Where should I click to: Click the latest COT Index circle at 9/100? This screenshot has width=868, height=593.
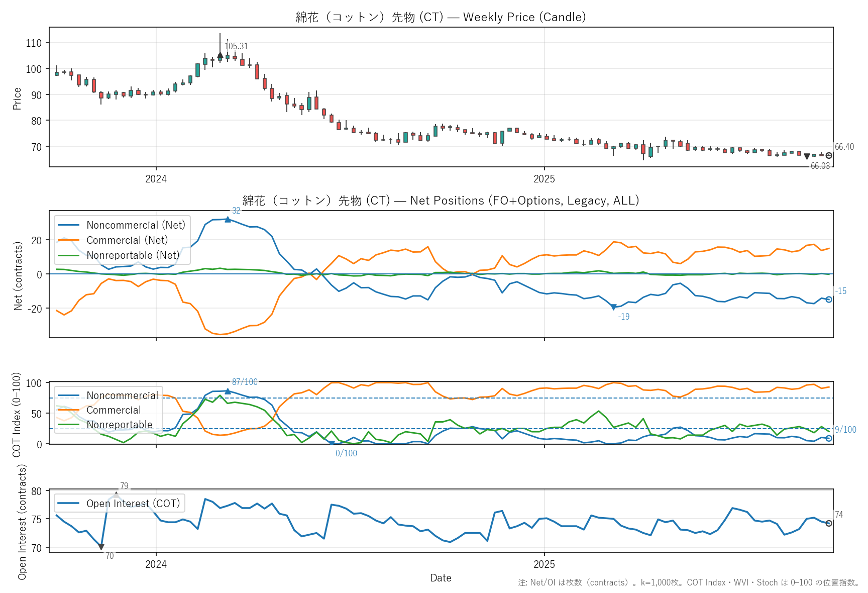(829, 438)
